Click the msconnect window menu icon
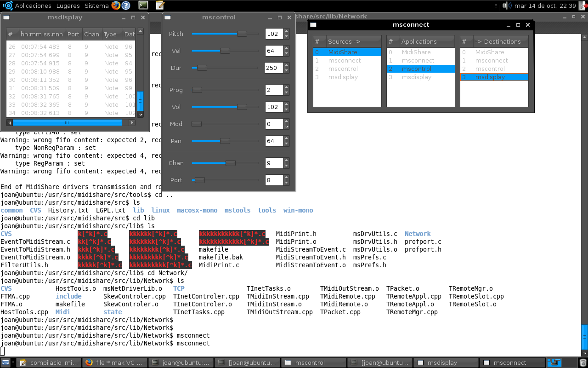Screen dimensions: 588x368 click(x=313, y=25)
